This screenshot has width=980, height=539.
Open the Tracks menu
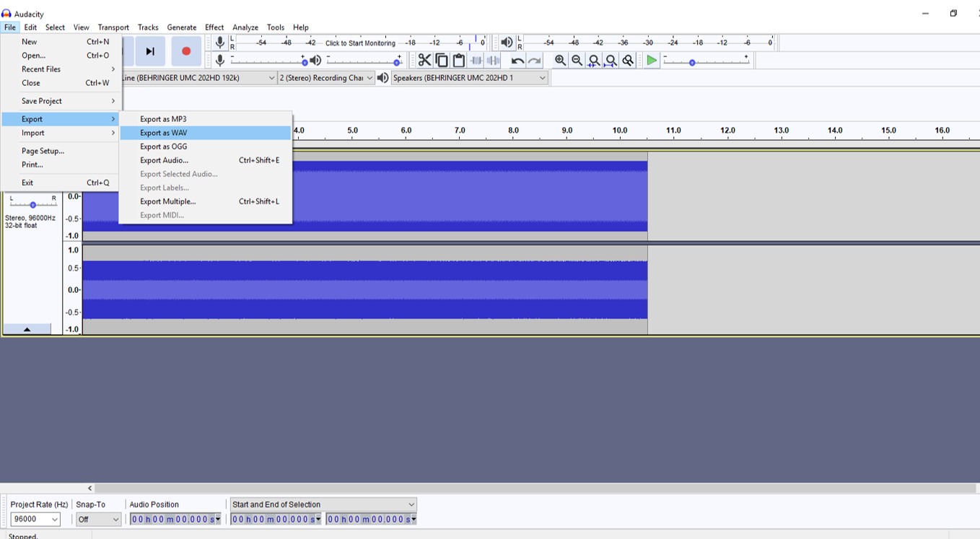[148, 27]
